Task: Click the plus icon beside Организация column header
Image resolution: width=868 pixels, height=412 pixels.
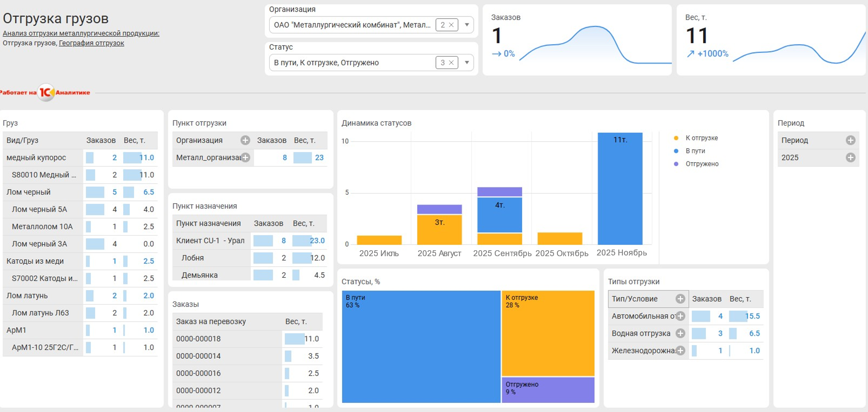Action: (245, 140)
